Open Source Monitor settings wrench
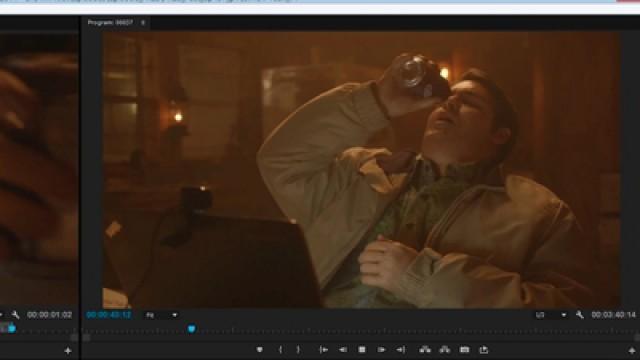The image size is (640, 360). point(16,315)
